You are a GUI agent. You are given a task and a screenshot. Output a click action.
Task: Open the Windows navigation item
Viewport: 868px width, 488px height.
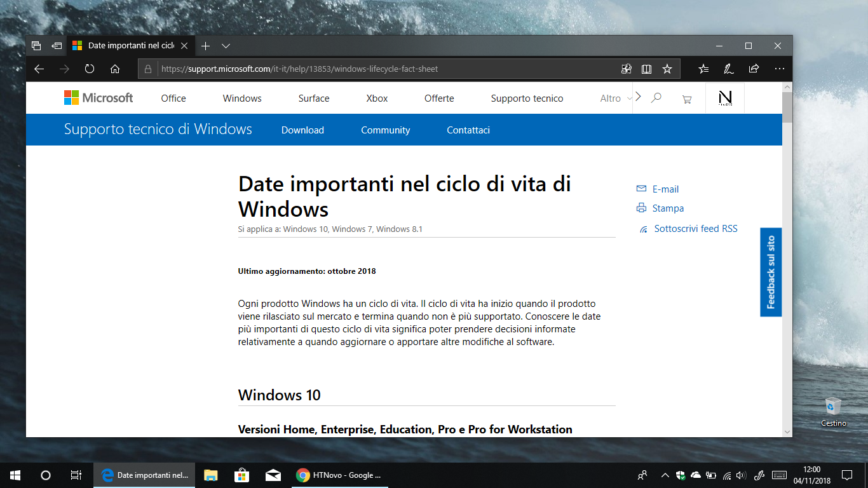(242, 98)
